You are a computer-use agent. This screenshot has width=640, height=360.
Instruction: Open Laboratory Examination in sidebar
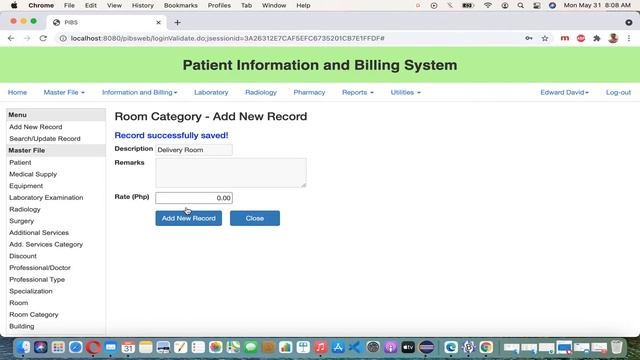46,197
